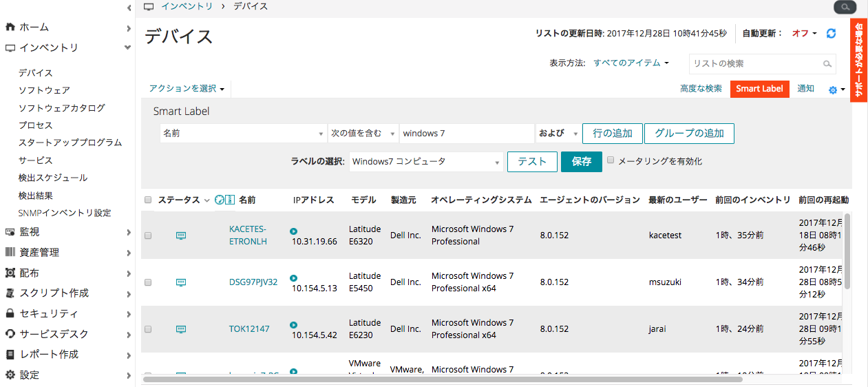Check the box for DSG97PJV32 row

(x=148, y=282)
